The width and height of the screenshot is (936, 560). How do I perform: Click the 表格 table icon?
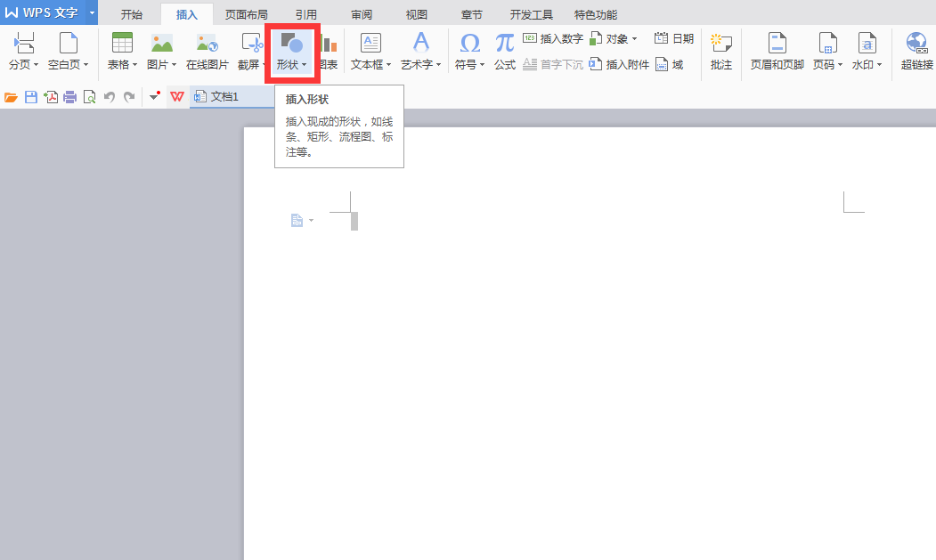[x=122, y=43]
